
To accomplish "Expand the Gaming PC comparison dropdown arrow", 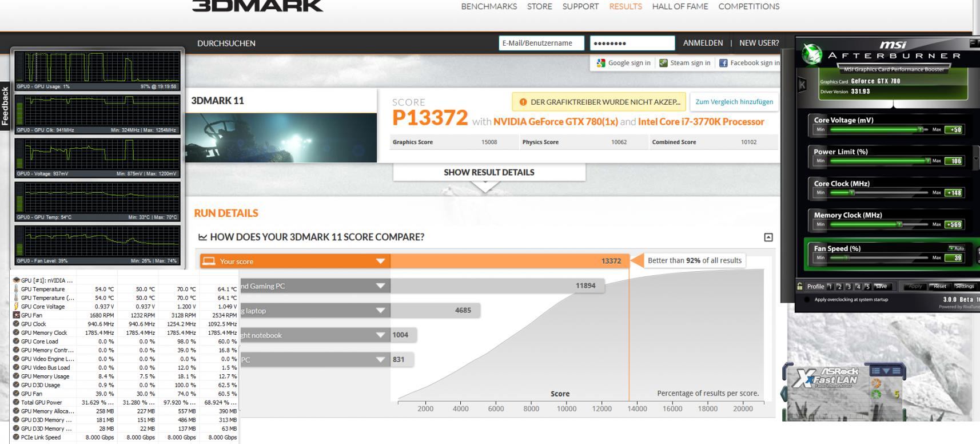I will click(x=380, y=286).
